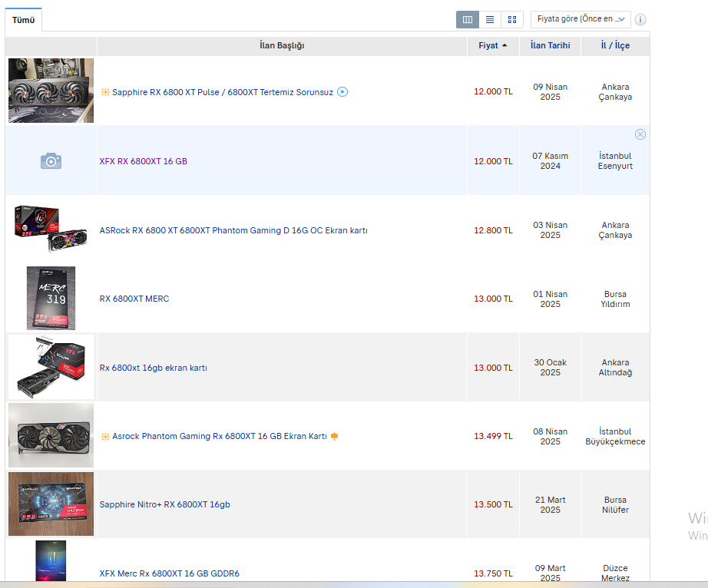This screenshot has width=708, height=588.
Task: Open Asrock Phantom Gaming Rx 6800XT listing
Action: point(220,436)
